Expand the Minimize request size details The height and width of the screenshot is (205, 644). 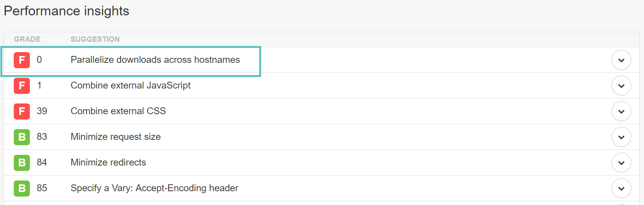pyautogui.click(x=621, y=137)
